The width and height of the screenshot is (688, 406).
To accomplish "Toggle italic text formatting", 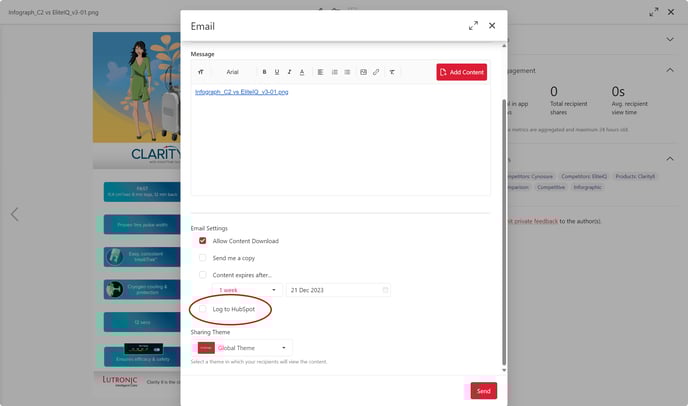I will [x=289, y=72].
